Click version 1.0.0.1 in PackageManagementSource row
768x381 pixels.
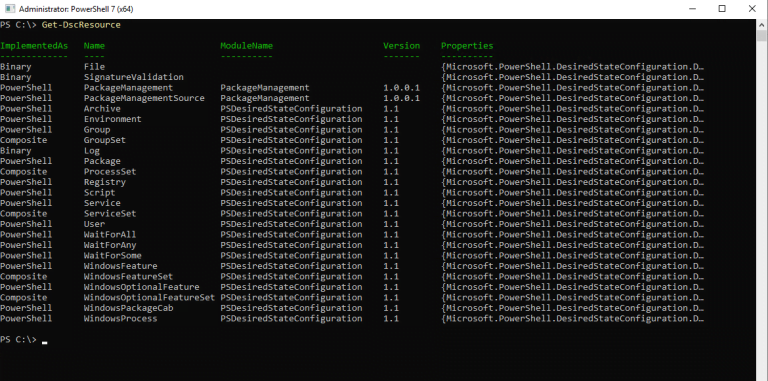[x=401, y=98]
